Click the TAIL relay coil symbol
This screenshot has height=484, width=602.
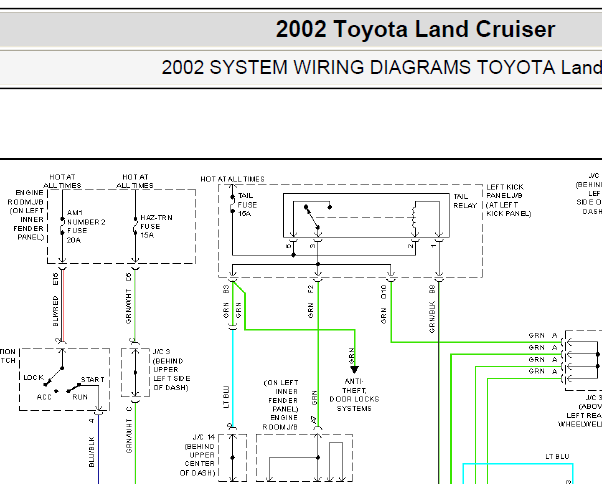point(414,220)
